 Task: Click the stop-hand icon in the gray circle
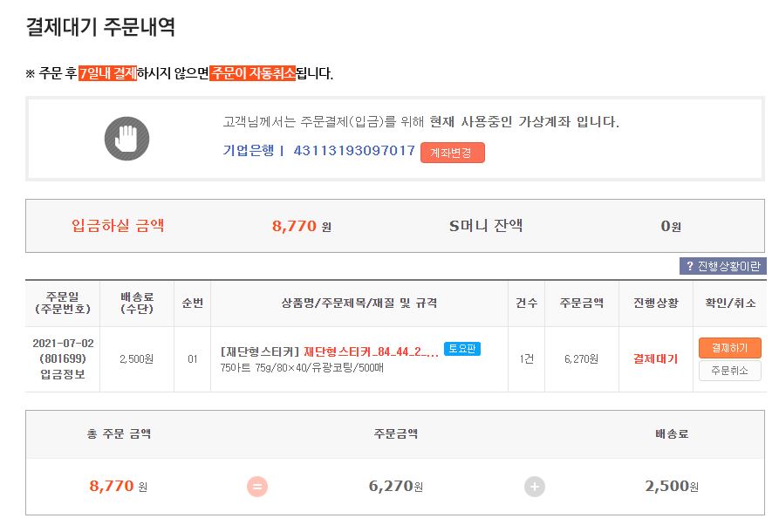[126, 138]
